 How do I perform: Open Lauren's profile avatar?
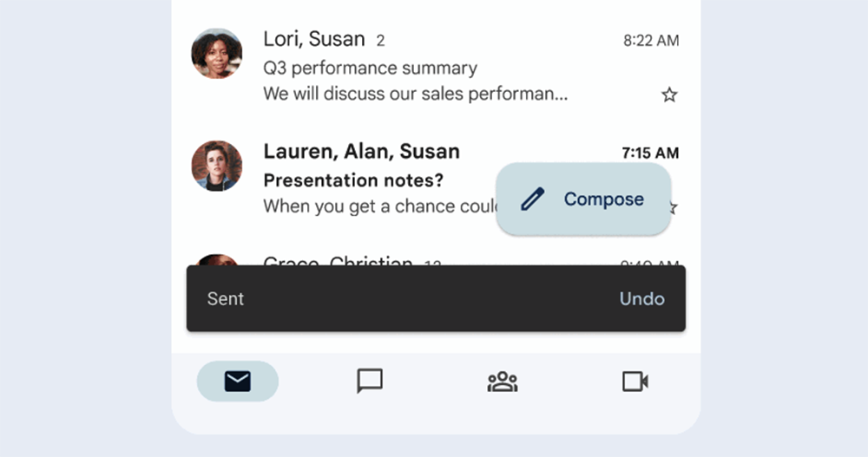tap(216, 166)
